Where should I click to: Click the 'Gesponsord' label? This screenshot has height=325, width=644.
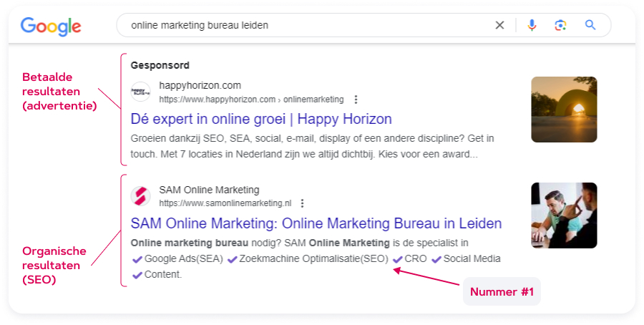[160, 65]
